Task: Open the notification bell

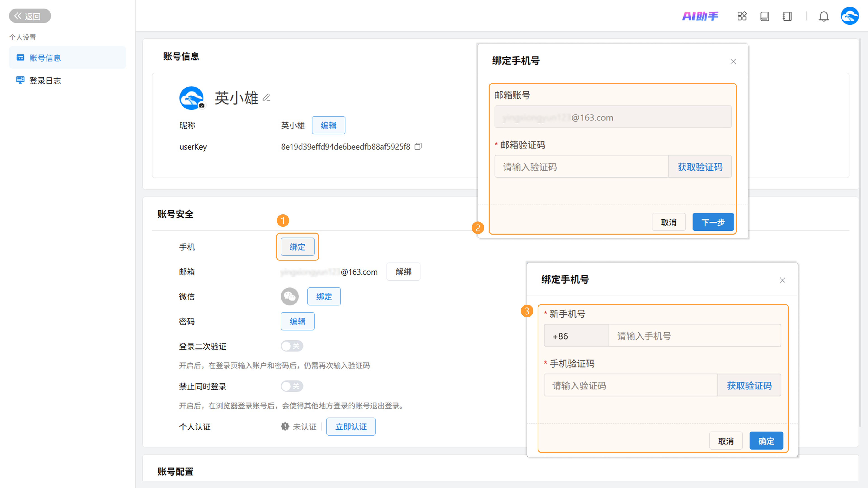Action: click(x=823, y=16)
